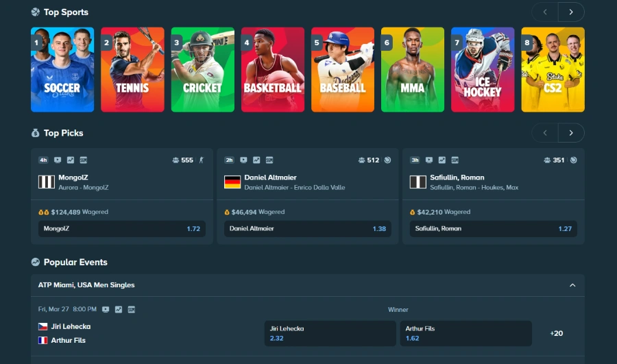Click statistics chart icon on MongolZ card
The width and height of the screenshot is (617, 364).
pos(71,160)
